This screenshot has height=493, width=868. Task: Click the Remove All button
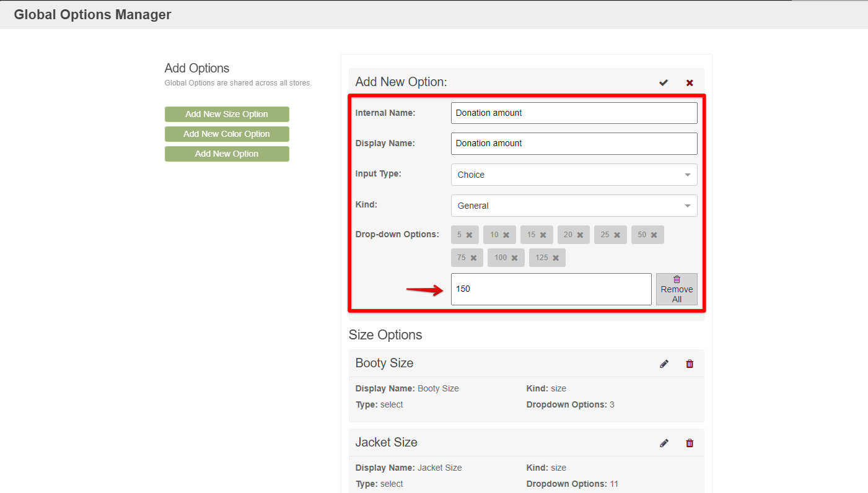coord(677,289)
